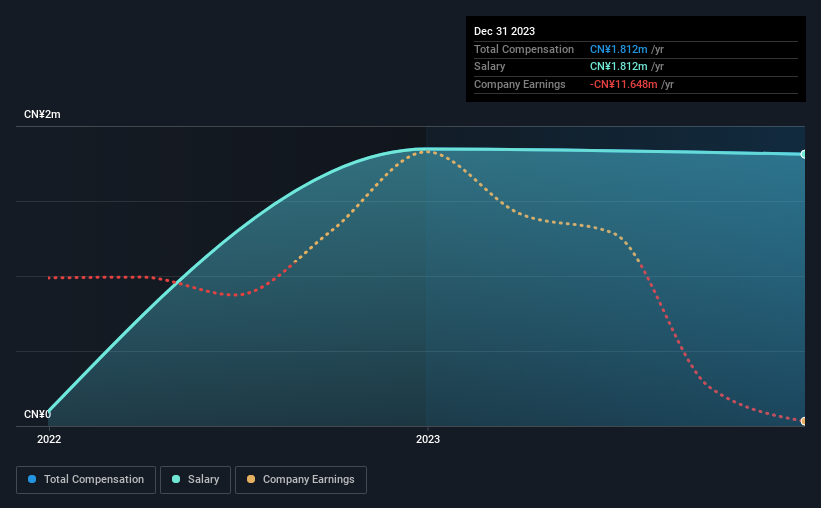Screen dimensions: 821x508
Task: Toggle the Company Earnings legend button
Action: point(301,480)
